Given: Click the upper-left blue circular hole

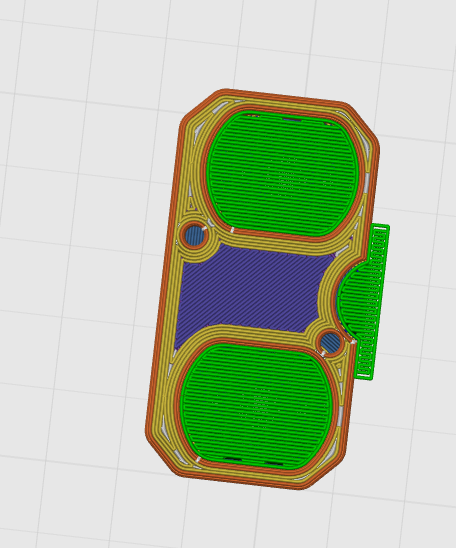Looking at the screenshot, I should pyautogui.click(x=194, y=235).
